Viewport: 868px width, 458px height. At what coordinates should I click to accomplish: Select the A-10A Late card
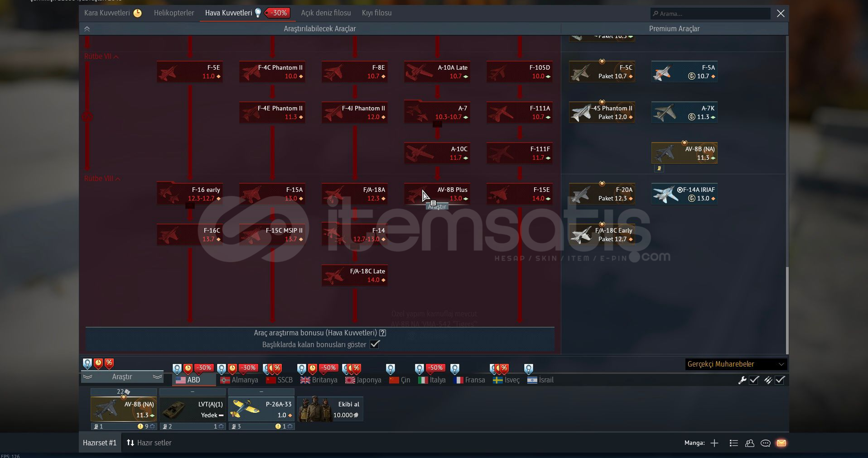point(437,72)
